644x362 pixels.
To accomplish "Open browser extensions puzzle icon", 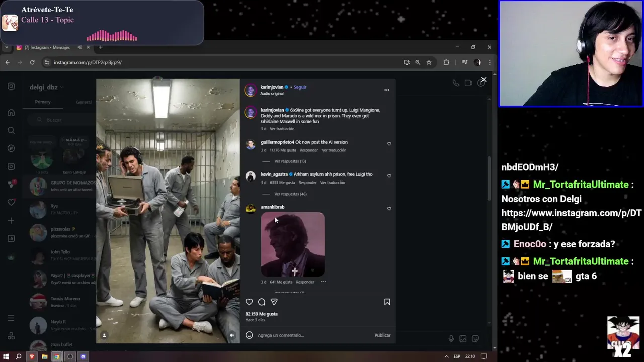I will point(446,62).
